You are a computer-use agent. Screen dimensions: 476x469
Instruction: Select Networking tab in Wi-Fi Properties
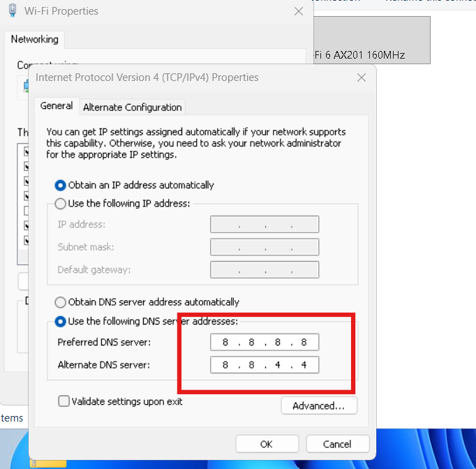(35, 40)
